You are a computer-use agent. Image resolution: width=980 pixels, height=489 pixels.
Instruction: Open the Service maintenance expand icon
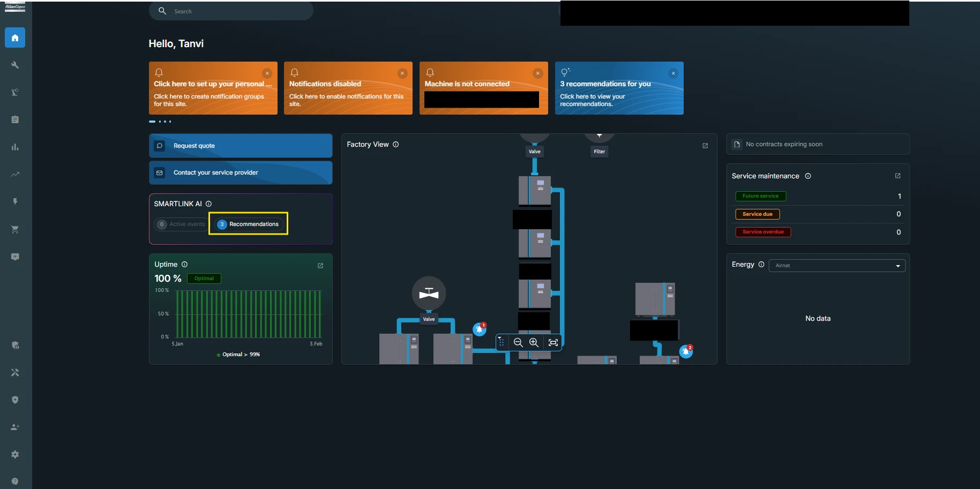[x=898, y=176]
